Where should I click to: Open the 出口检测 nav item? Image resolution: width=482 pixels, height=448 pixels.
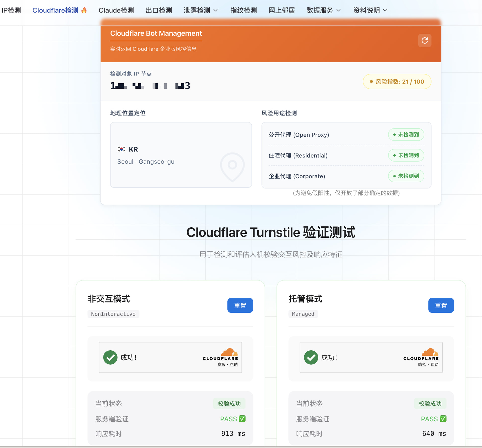[x=159, y=10]
